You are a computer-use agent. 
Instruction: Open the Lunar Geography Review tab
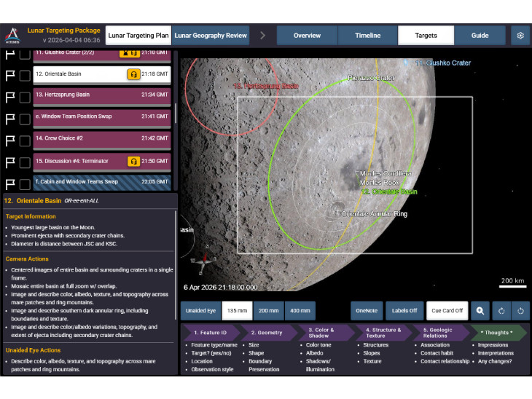(x=211, y=36)
